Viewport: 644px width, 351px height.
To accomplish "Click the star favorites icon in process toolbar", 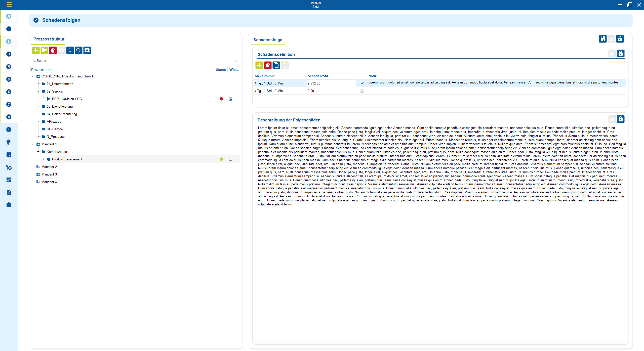I will (x=87, y=51).
